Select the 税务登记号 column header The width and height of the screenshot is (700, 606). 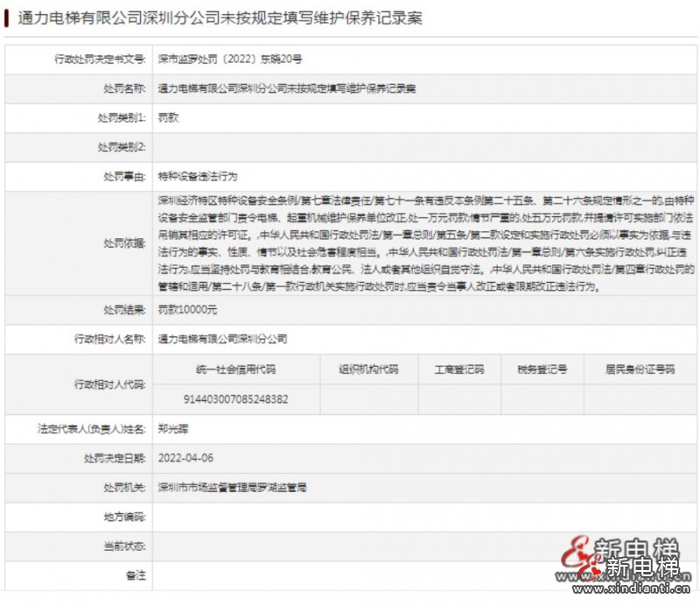pos(543,368)
